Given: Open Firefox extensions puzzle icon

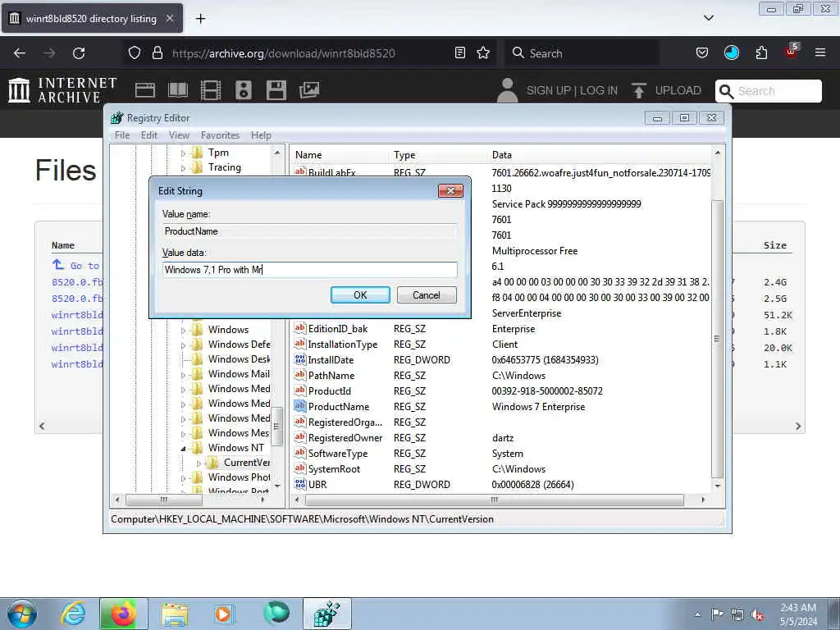Looking at the screenshot, I should pyautogui.click(x=761, y=52).
